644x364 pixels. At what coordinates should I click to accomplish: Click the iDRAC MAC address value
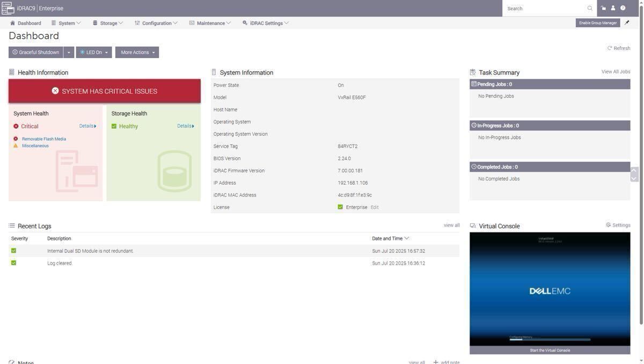tap(355, 195)
